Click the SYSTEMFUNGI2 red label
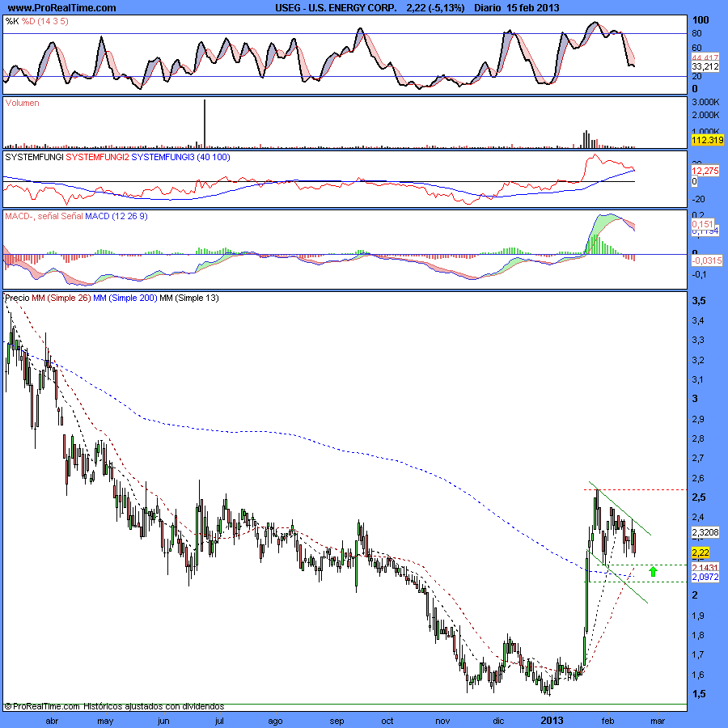The height and width of the screenshot is (728, 728). 97,157
